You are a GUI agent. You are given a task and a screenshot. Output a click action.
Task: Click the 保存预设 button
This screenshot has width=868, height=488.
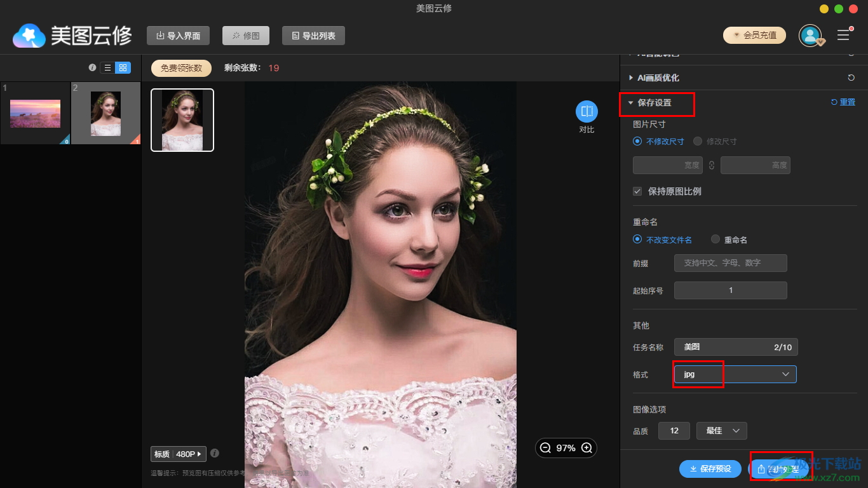coord(710,469)
